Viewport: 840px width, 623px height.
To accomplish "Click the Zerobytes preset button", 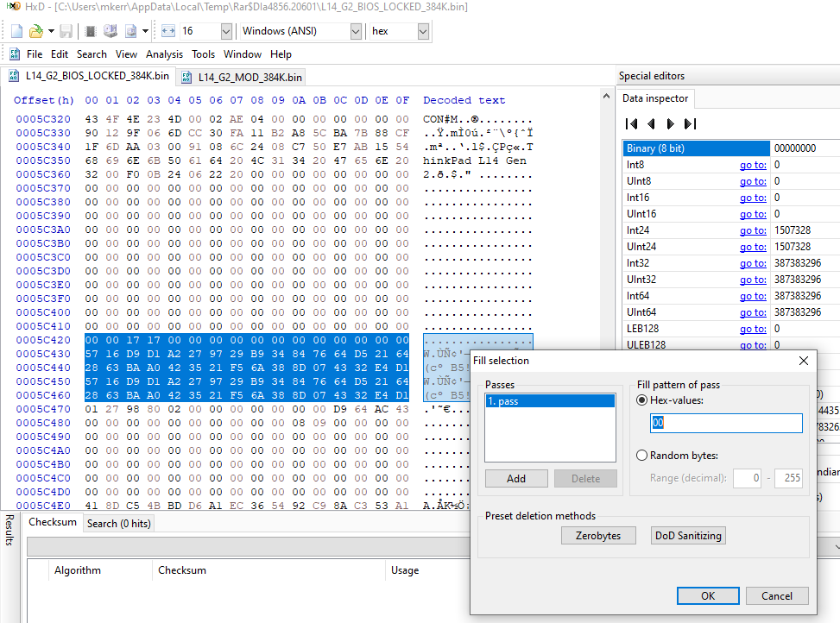I will [x=597, y=535].
